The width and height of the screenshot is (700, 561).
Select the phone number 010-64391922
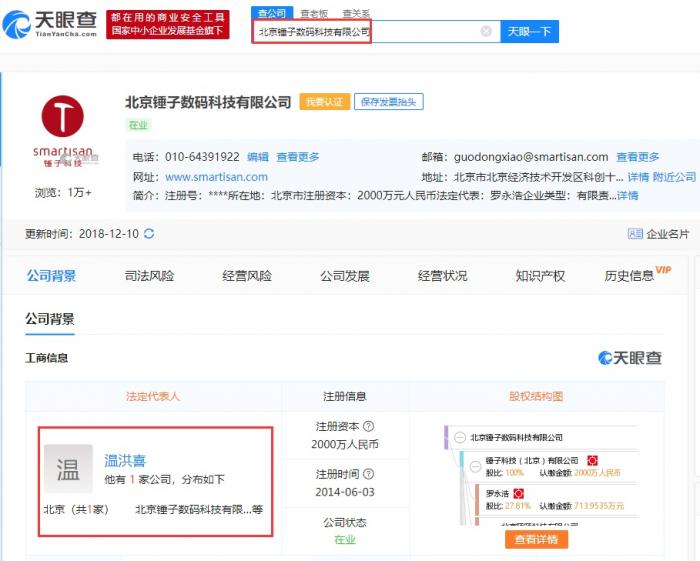202,157
